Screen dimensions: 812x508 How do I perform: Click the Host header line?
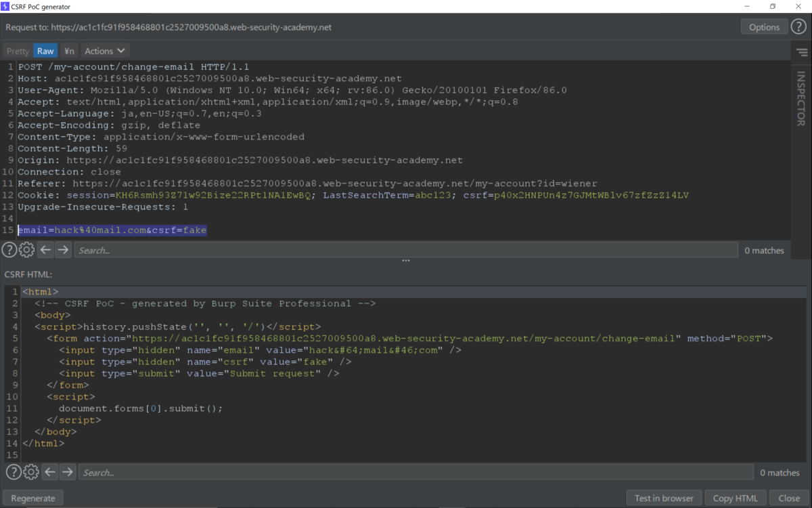point(210,79)
